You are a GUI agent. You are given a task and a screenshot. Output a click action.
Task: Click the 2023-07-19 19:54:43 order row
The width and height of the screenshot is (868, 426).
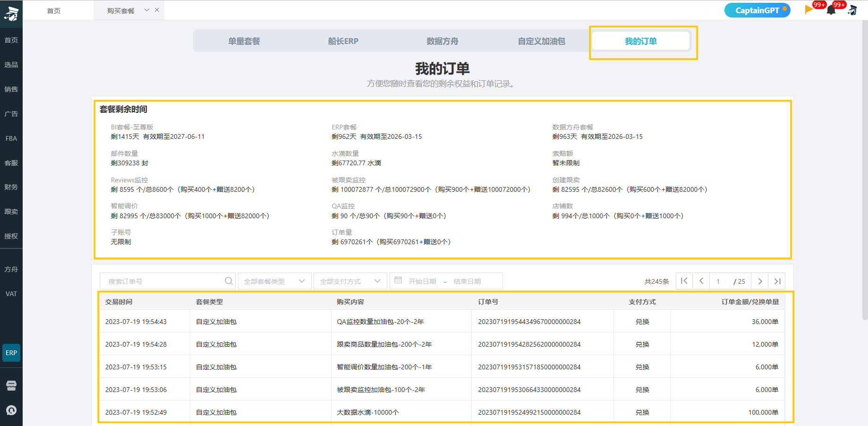(443, 322)
